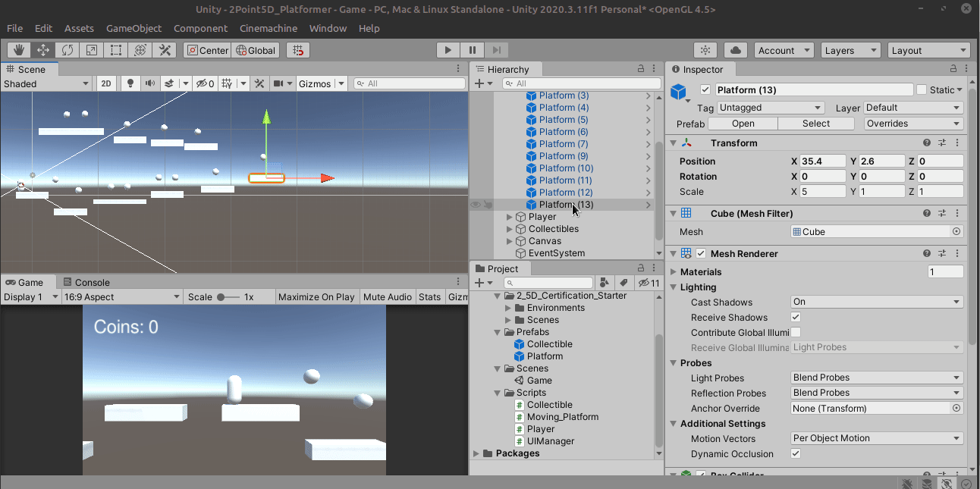
Task: Click the Transform component help icon
Action: pyautogui.click(x=927, y=143)
